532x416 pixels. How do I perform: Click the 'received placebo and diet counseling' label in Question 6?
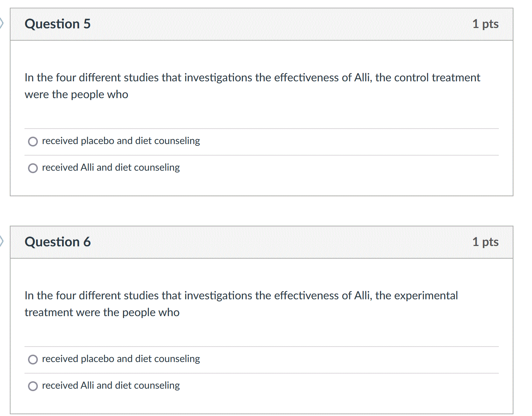tap(121, 359)
